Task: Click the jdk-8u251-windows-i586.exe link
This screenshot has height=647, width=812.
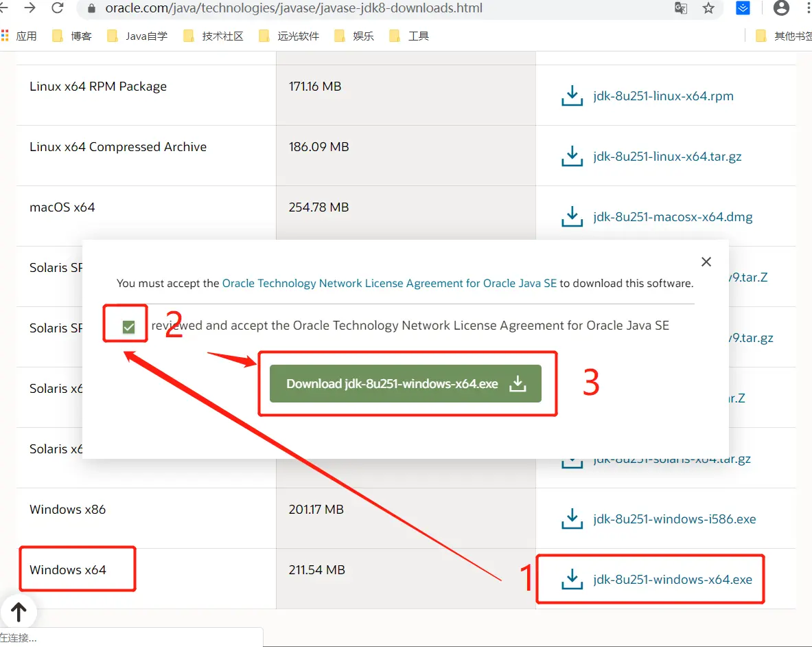Action: pos(675,519)
